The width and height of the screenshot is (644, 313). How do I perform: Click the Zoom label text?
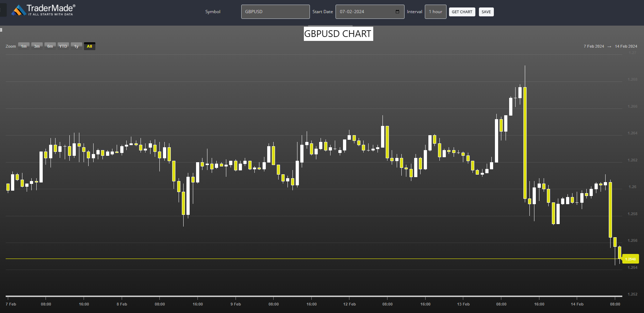coord(11,46)
